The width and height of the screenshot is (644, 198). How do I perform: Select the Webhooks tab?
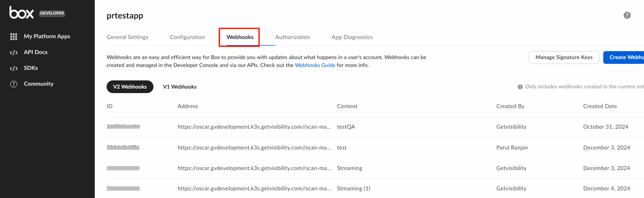(x=240, y=37)
